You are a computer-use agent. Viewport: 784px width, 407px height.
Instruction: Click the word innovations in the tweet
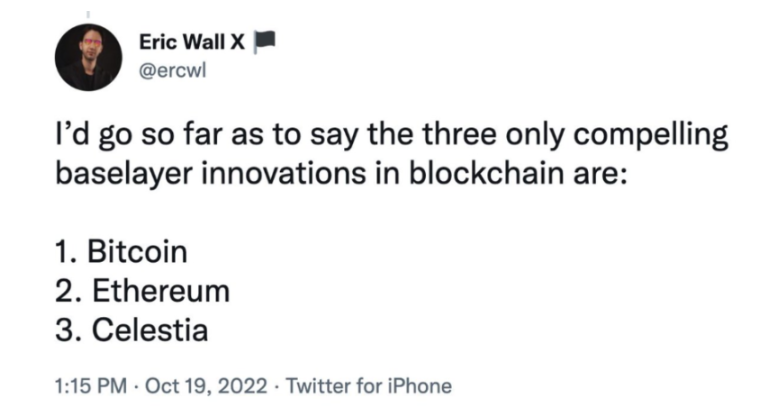coord(284,174)
